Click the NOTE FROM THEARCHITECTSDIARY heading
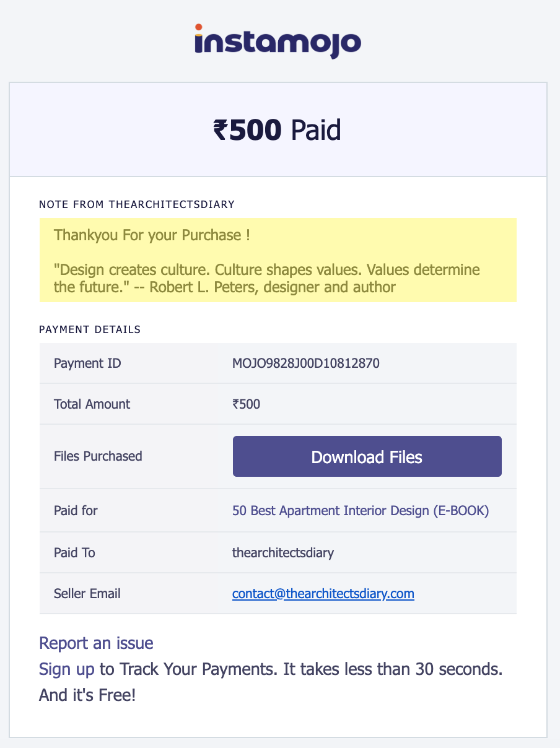This screenshot has width=560, height=748. point(137,204)
